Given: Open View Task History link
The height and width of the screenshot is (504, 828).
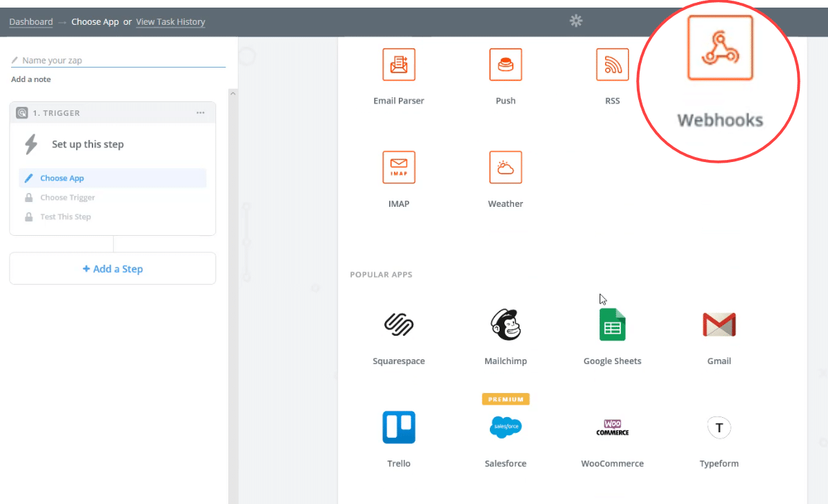Looking at the screenshot, I should (170, 21).
